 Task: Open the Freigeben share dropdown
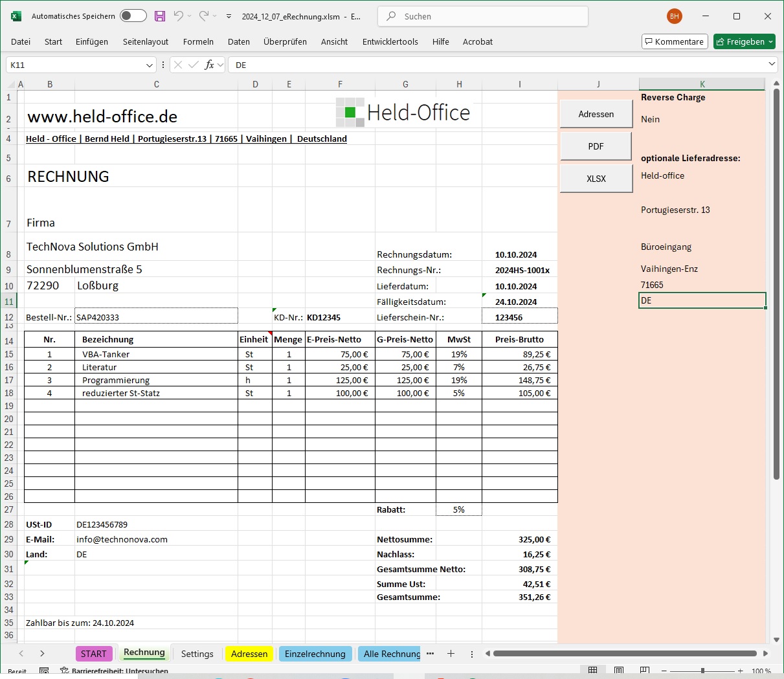coord(770,41)
